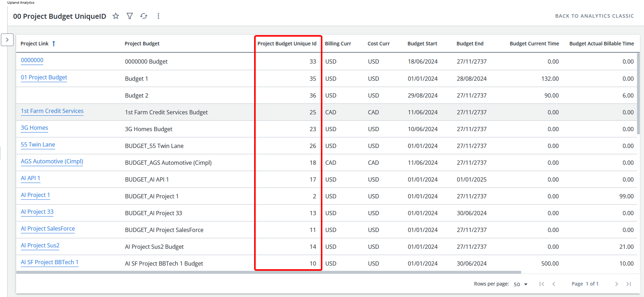Refresh the report data
The height and width of the screenshot is (297, 644).
[144, 16]
